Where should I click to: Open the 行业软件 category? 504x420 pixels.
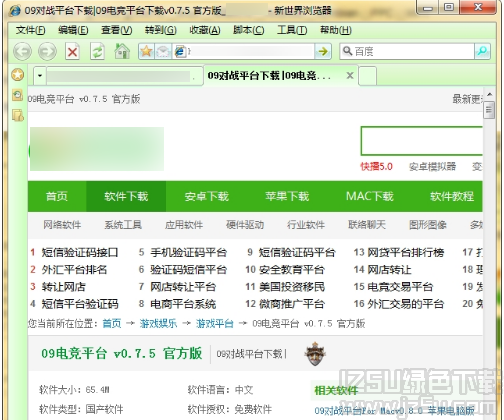(306, 225)
